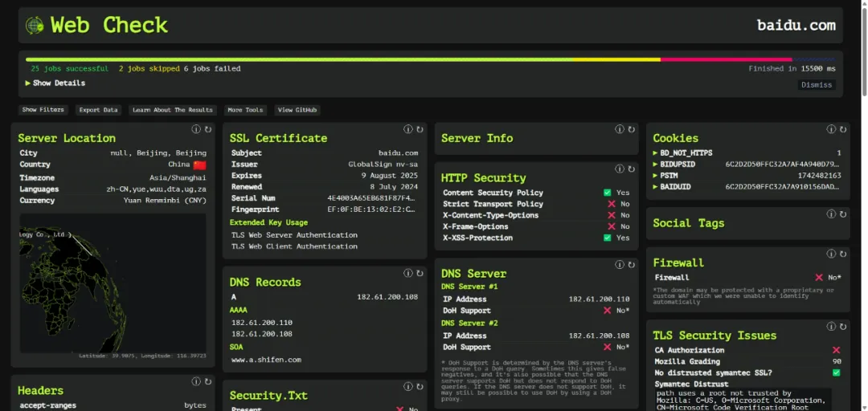The width and height of the screenshot is (868, 411).
Task: Show info for HTTP Security card
Action: 620,169
